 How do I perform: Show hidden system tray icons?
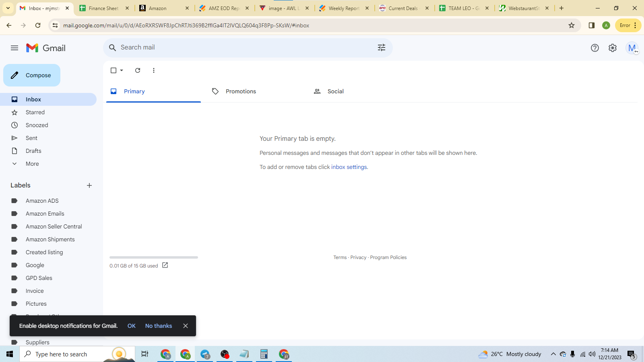pos(553,354)
